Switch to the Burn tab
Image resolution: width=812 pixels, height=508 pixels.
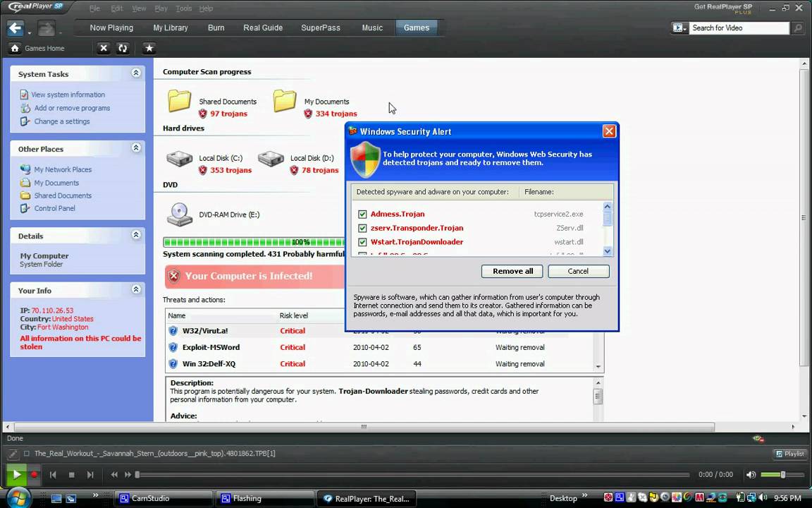click(x=216, y=28)
